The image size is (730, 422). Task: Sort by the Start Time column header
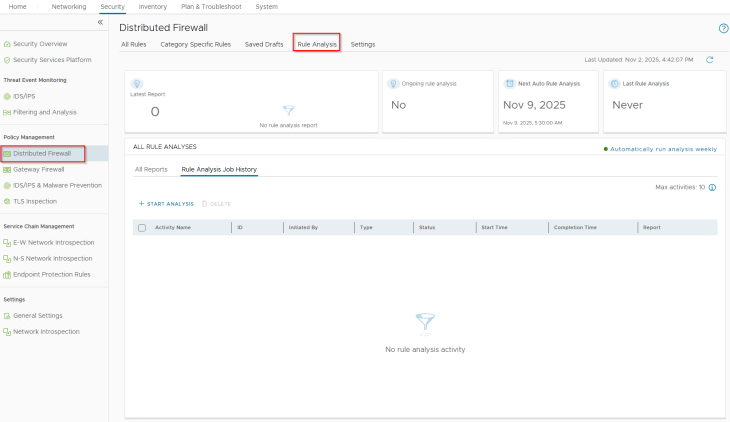point(494,228)
